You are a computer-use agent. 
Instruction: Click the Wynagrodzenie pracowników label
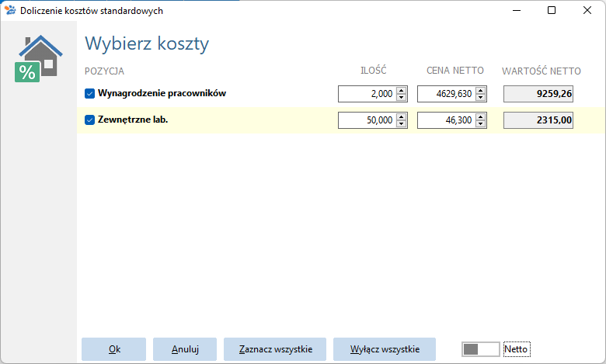162,93
